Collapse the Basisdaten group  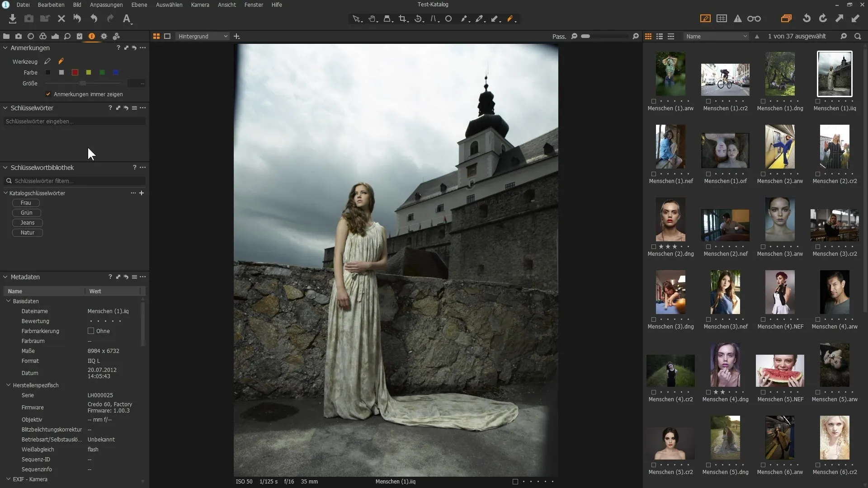(8, 301)
